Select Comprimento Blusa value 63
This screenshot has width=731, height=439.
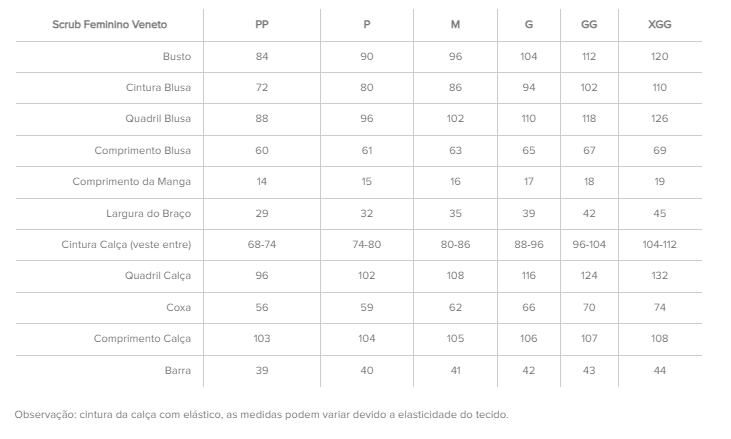(455, 151)
